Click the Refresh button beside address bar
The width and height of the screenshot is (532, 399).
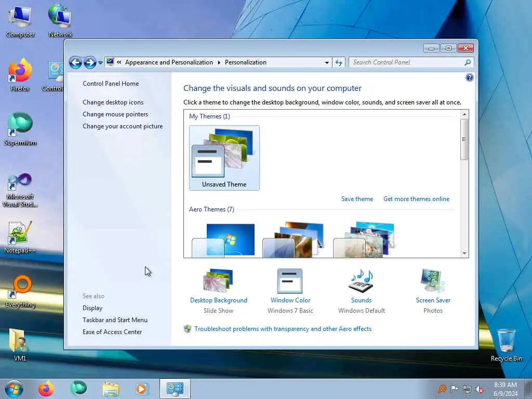pos(339,62)
